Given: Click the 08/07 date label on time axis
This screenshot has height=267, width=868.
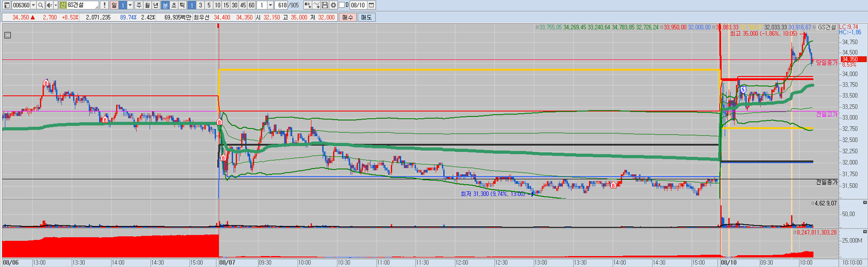Looking at the screenshot, I should pos(227,262).
